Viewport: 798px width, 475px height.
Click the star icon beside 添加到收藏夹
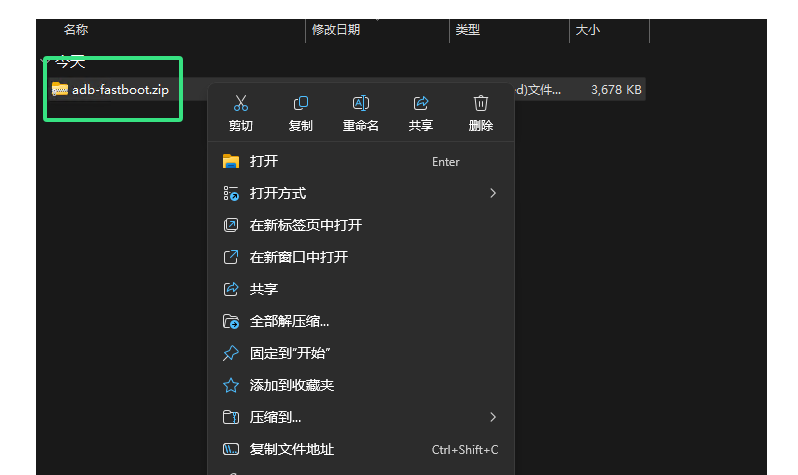tap(231, 385)
